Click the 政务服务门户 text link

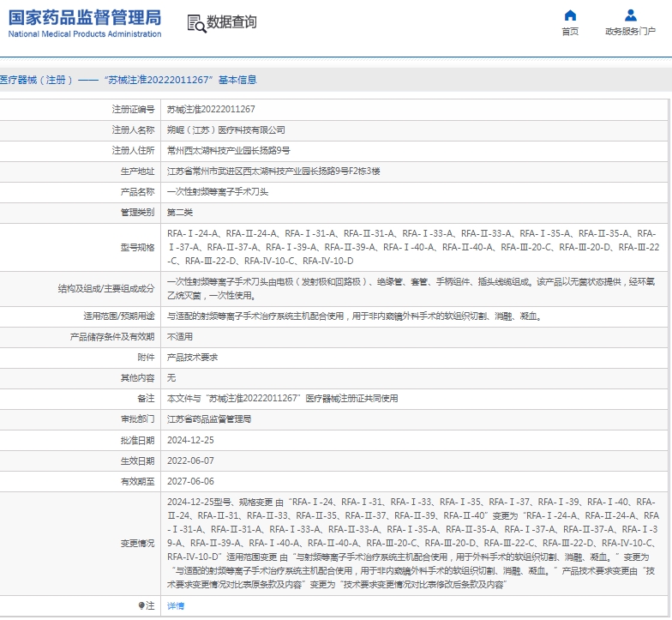[631, 31]
